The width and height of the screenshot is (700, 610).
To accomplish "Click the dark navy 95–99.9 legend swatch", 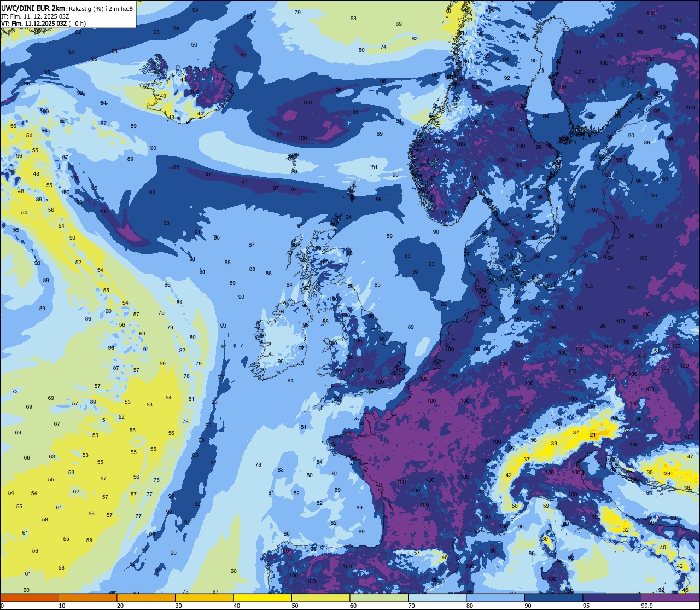I will [612, 597].
